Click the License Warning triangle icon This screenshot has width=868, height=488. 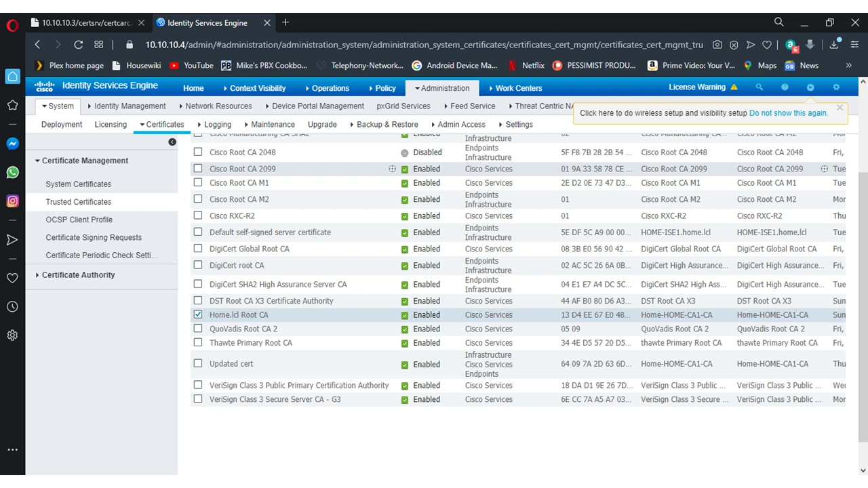(734, 87)
